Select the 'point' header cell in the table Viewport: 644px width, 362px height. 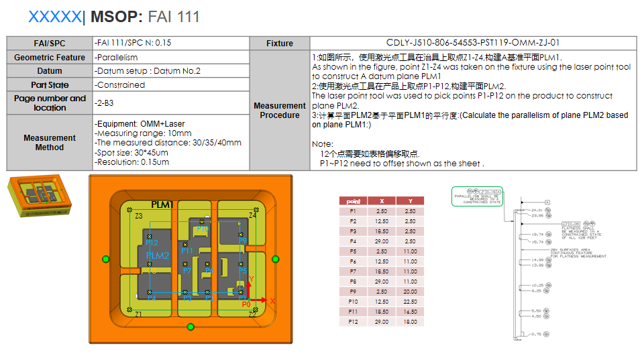353,200
